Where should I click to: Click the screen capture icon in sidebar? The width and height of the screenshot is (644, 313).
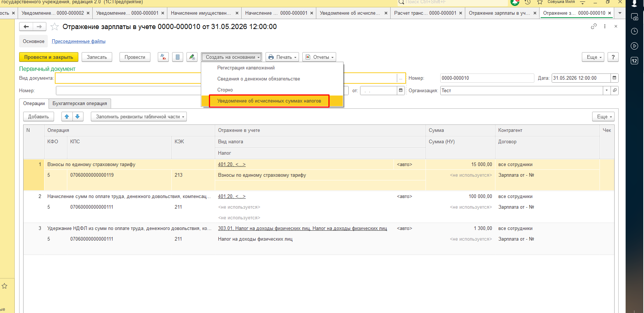click(634, 17)
